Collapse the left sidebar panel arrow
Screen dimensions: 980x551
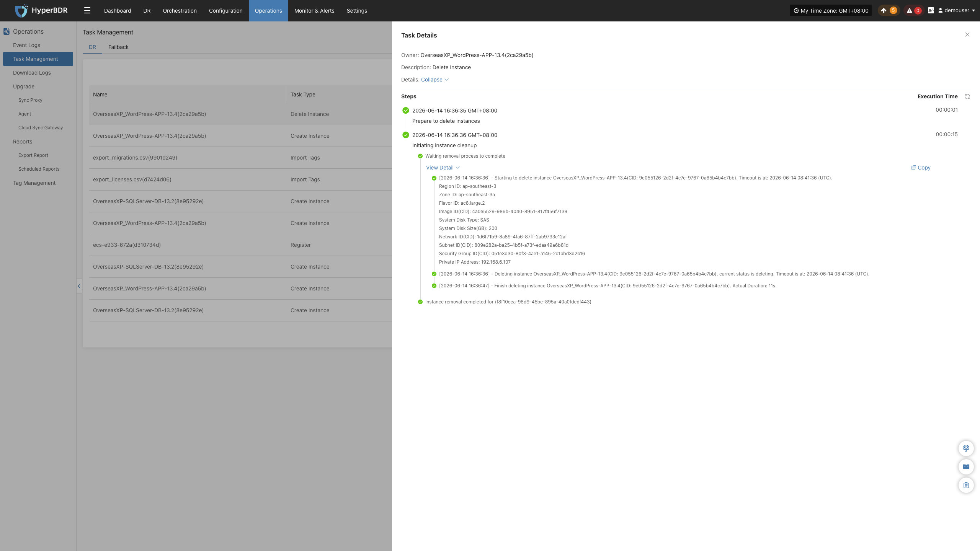pos(79,286)
